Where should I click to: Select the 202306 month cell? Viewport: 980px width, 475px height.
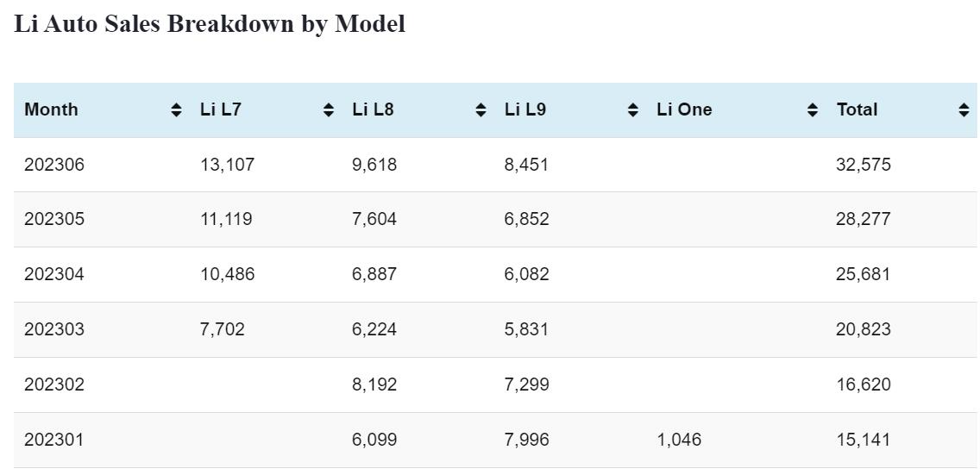pyautogui.click(x=54, y=164)
